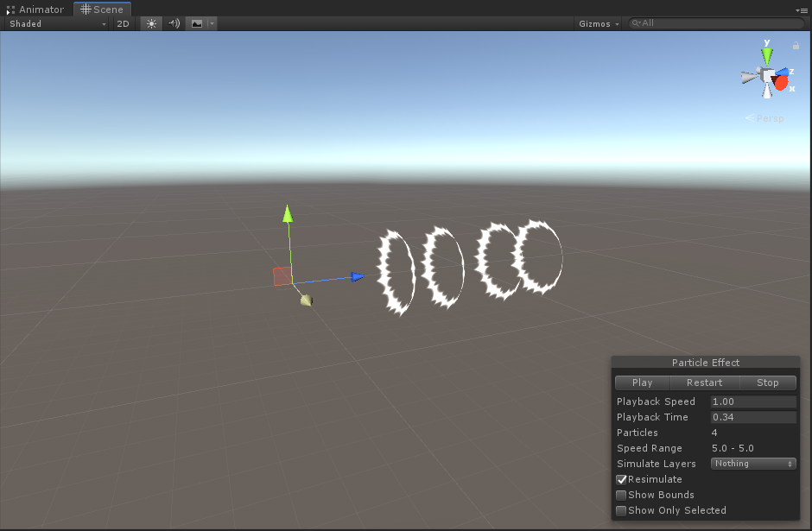This screenshot has height=531, width=812.
Task: Click the Playback Time label
Action: coord(652,417)
